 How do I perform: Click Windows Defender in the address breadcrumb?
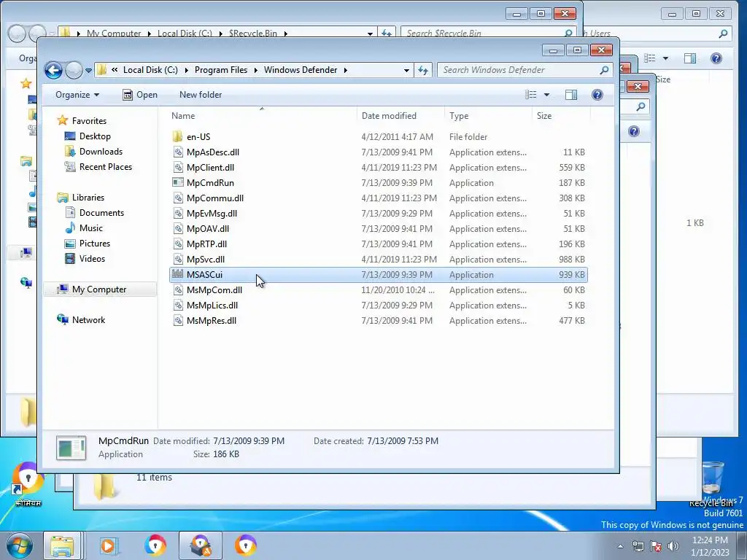[x=301, y=70]
